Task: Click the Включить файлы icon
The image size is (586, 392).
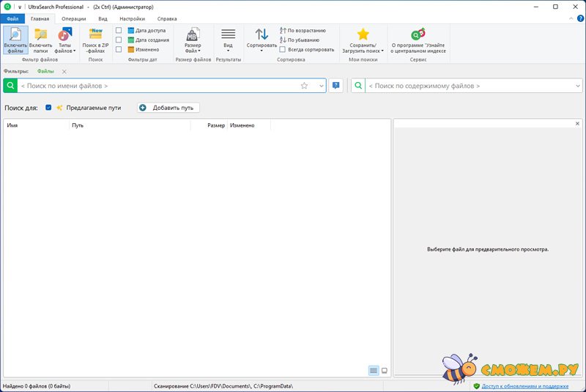Action: tap(15, 35)
